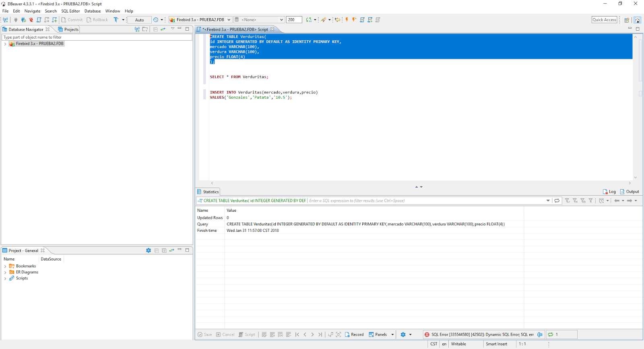This screenshot has height=349, width=644.
Task: Click the Explain Execution Plan icon
Action: coord(378,20)
